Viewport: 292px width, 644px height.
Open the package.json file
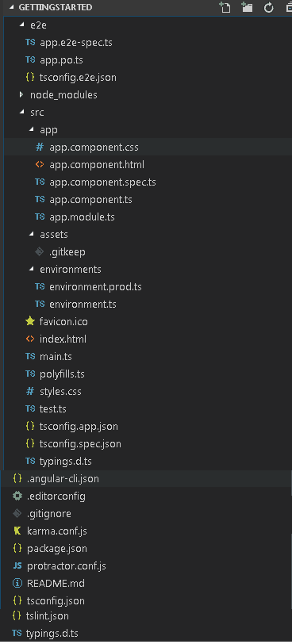[57, 548]
